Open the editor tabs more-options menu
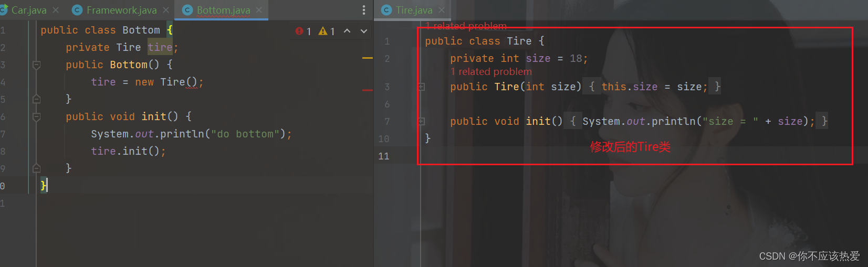The height and width of the screenshot is (267, 868). pyautogui.click(x=364, y=10)
